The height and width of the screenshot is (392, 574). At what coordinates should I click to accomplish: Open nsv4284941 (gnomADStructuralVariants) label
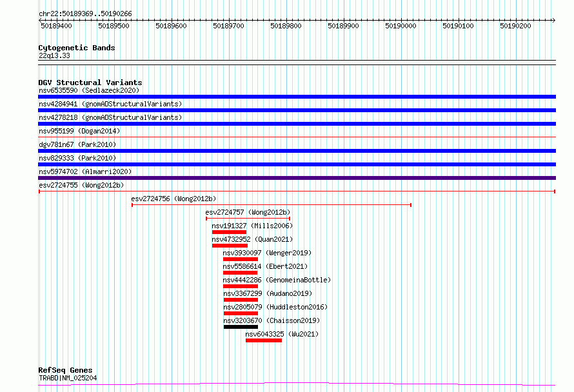tap(110, 104)
